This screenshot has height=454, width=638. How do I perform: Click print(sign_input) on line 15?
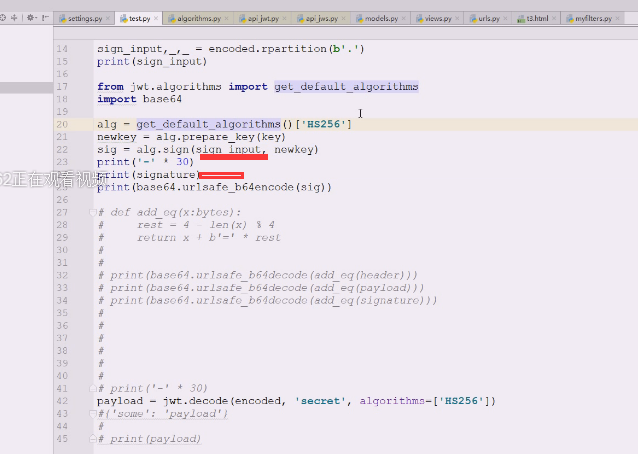pos(152,61)
